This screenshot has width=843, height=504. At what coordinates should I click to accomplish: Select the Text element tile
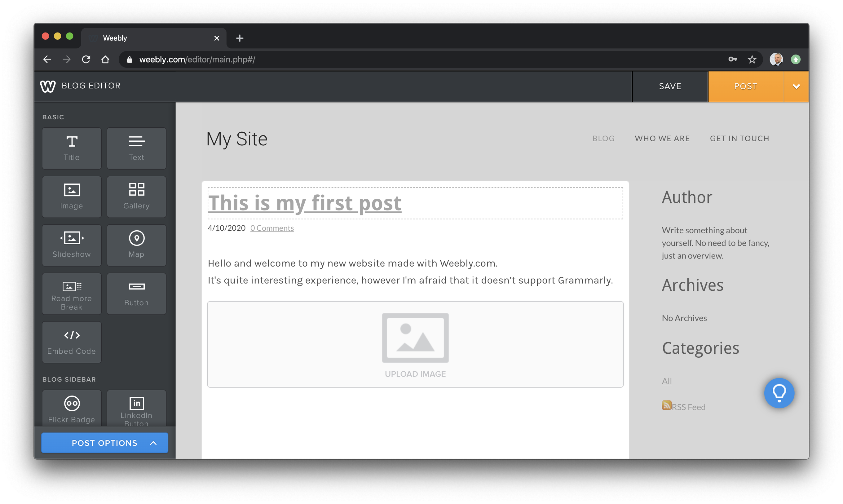click(x=136, y=148)
